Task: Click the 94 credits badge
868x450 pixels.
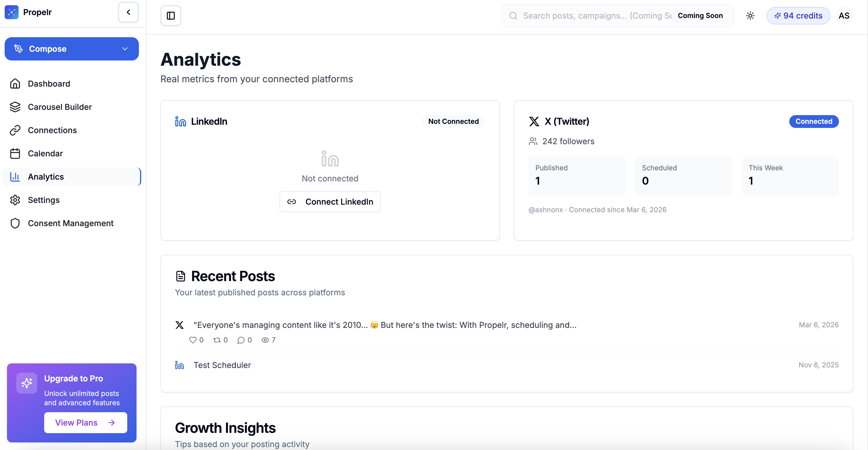Action: (798, 16)
